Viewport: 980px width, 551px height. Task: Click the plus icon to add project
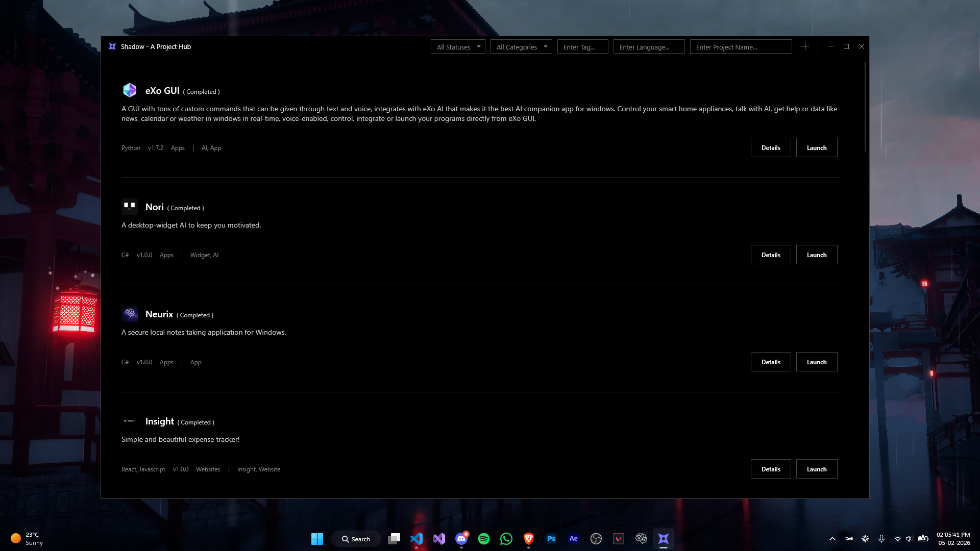click(x=805, y=46)
